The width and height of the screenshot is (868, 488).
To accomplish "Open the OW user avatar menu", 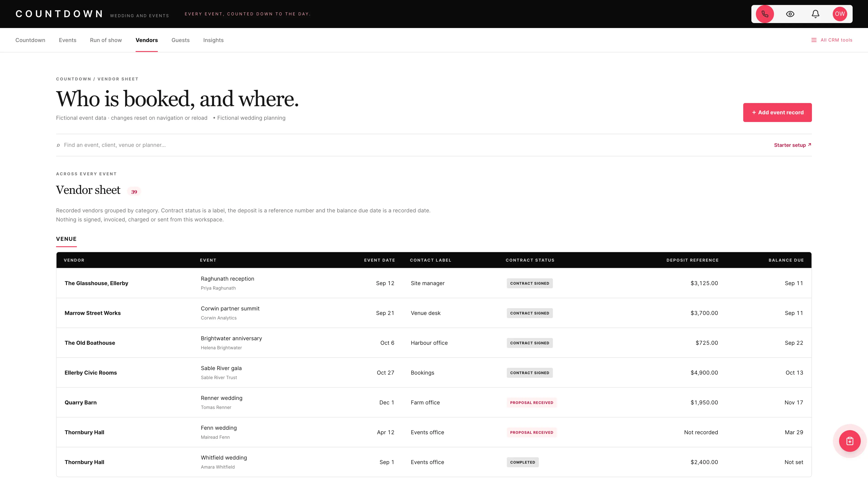I will [x=840, y=14].
